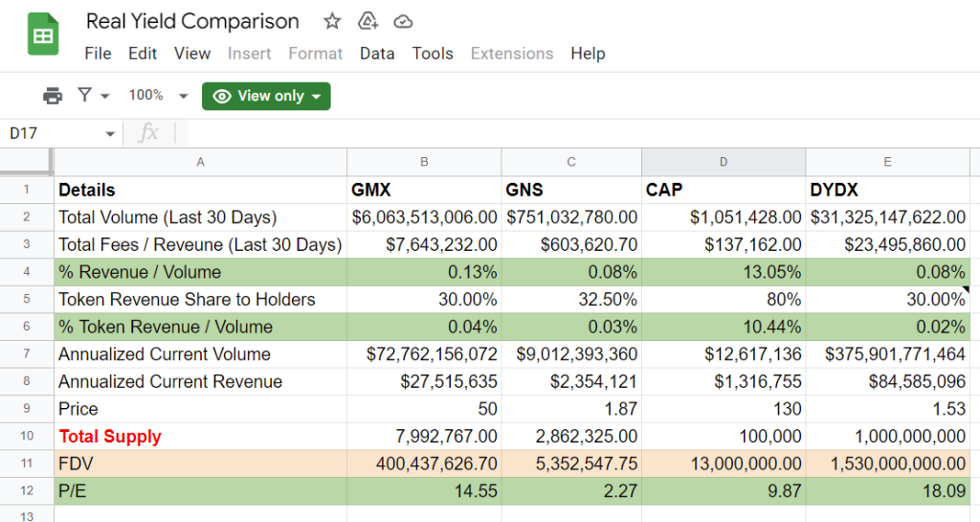Click the Details header cell
The image size is (980, 522).
[x=201, y=190]
